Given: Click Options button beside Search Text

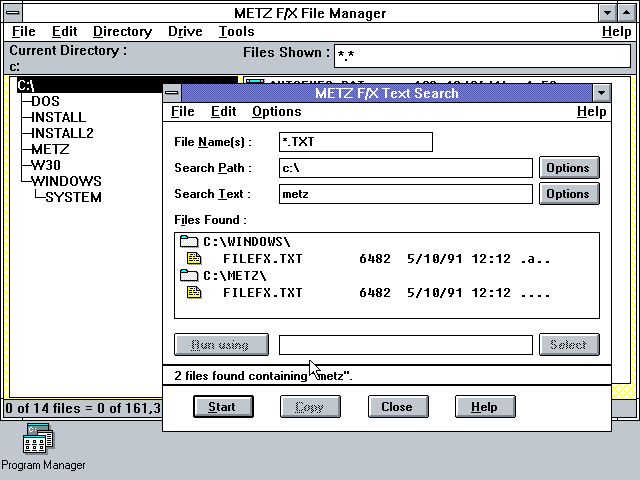Looking at the screenshot, I should (x=569, y=194).
